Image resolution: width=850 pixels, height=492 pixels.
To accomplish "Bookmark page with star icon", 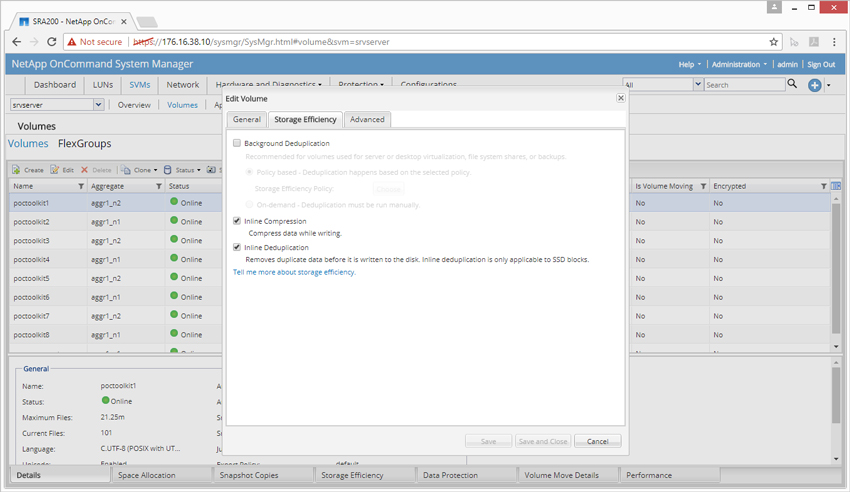I will coord(774,42).
